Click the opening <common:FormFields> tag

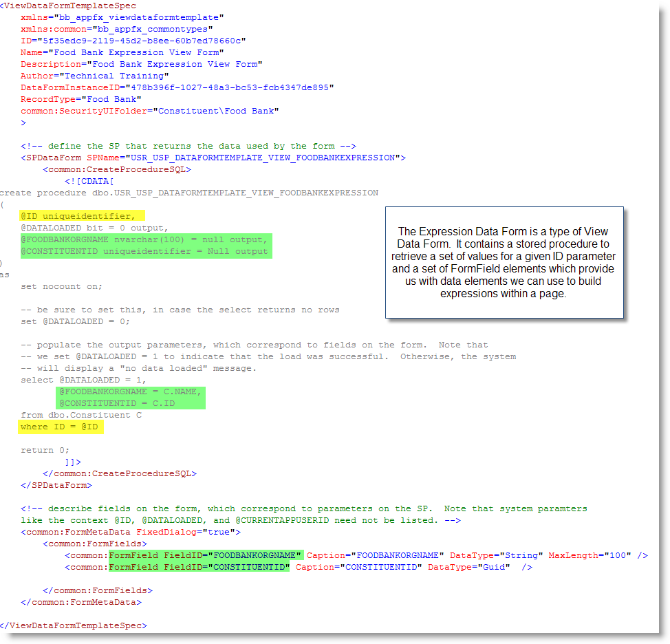[x=95, y=544]
